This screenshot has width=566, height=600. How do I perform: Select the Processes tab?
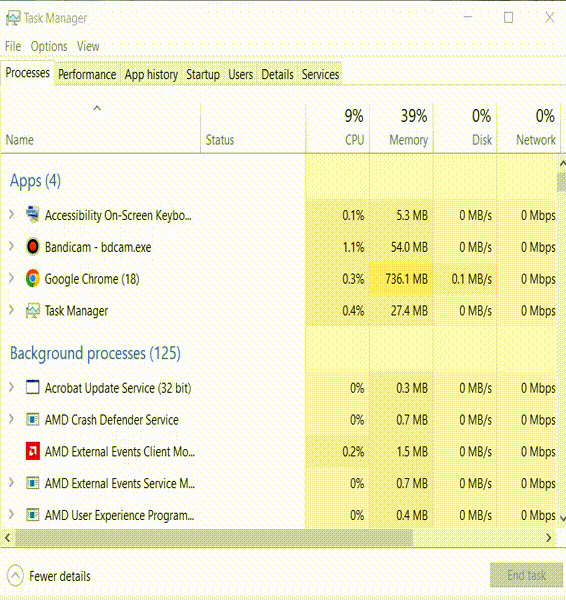[x=28, y=73]
